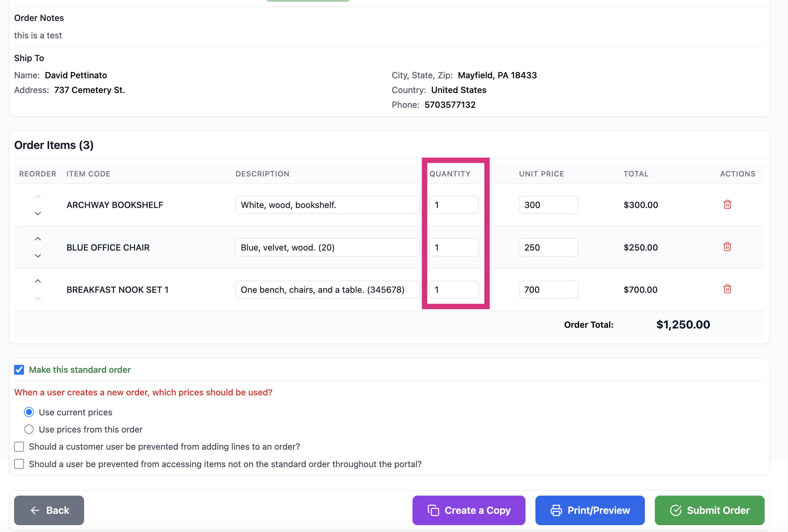This screenshot has width=788, height=532.
Task: Move BLUE OFFICE CHAIR down in order
Action: (x=38, y=256)
